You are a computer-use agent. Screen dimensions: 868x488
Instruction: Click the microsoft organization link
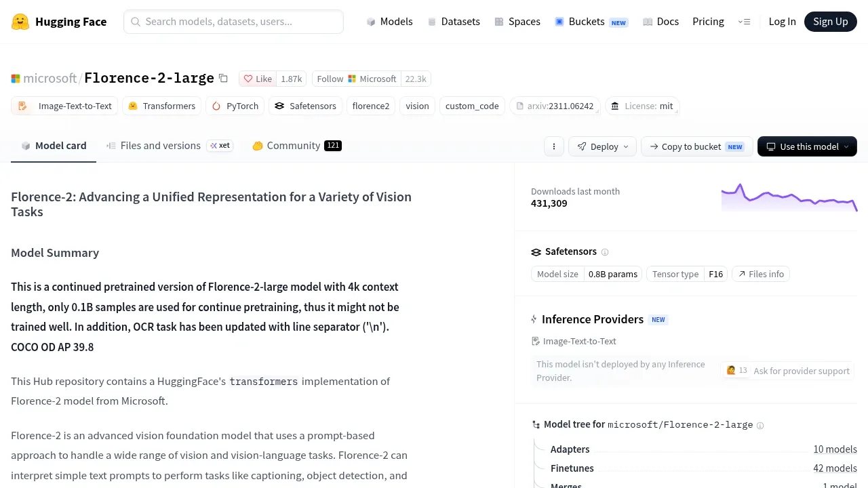pos(50,78)
